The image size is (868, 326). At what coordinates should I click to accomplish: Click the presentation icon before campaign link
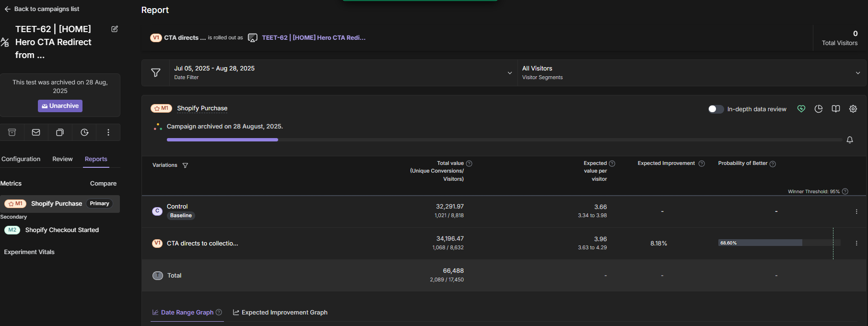tap(253, 38)
